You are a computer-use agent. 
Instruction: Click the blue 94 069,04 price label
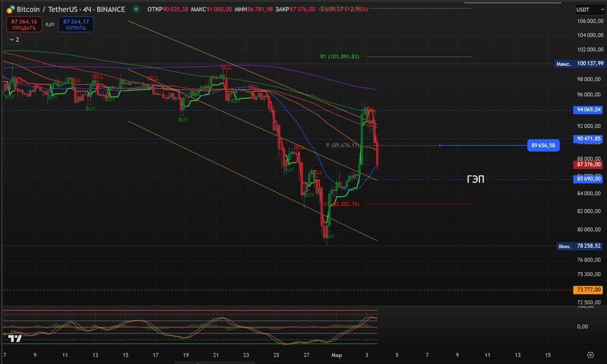point(589,109)
